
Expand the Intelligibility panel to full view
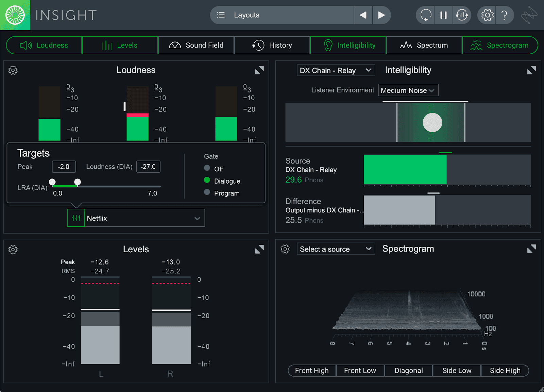click(531, 70)
